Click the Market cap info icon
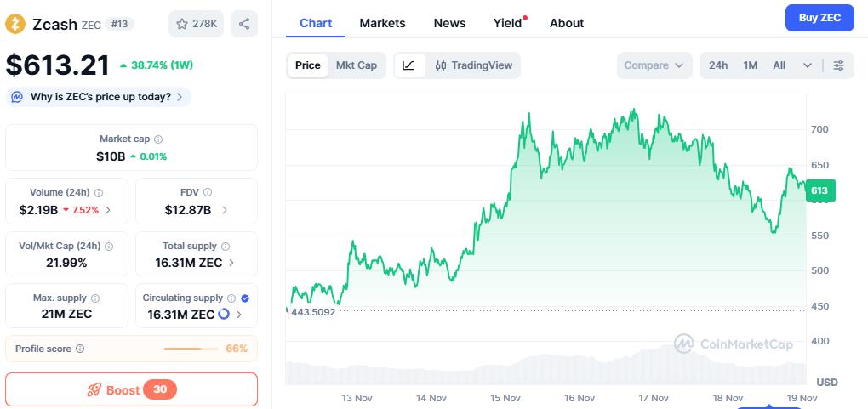The height and width of the screenshot is (409, 868). (x=158, y=139)
